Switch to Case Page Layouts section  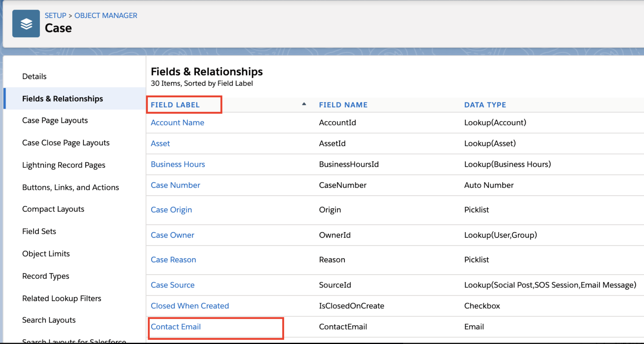point(55,120)
